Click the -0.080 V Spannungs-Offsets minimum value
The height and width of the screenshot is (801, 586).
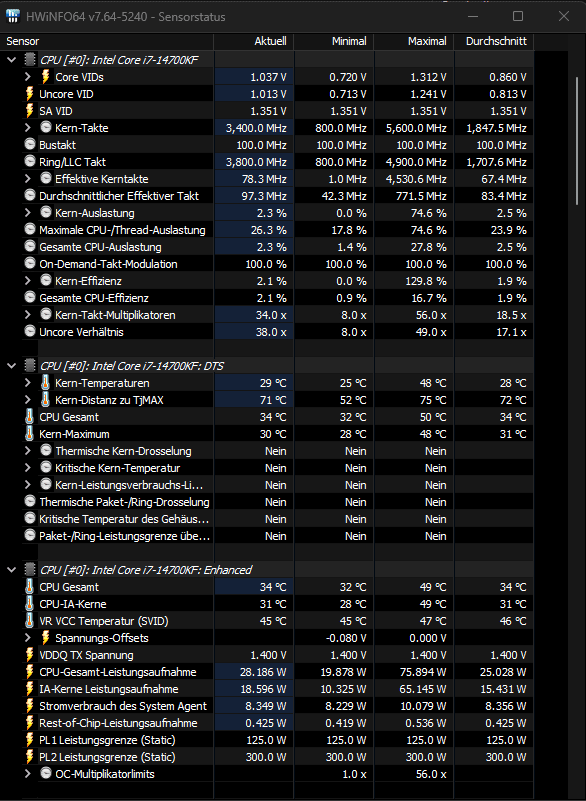[346, 638]
